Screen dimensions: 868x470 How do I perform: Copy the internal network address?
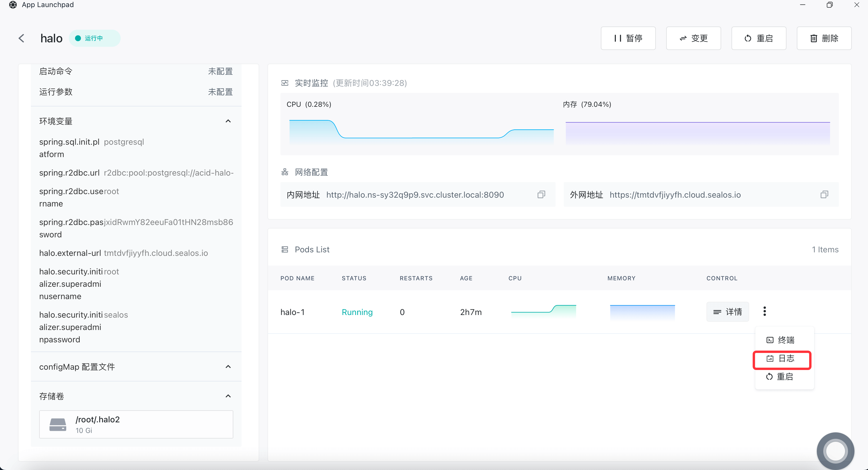[x=541, y=194]
